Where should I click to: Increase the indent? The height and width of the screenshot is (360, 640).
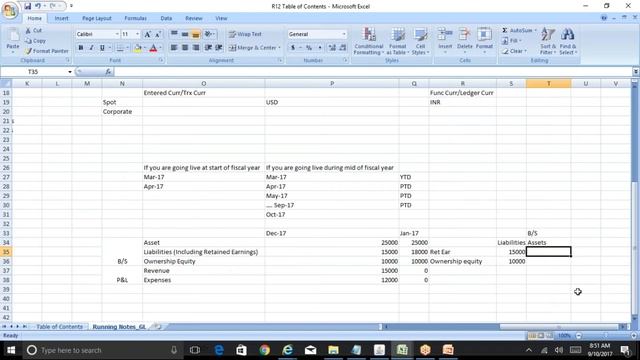(x=219, y=48)
